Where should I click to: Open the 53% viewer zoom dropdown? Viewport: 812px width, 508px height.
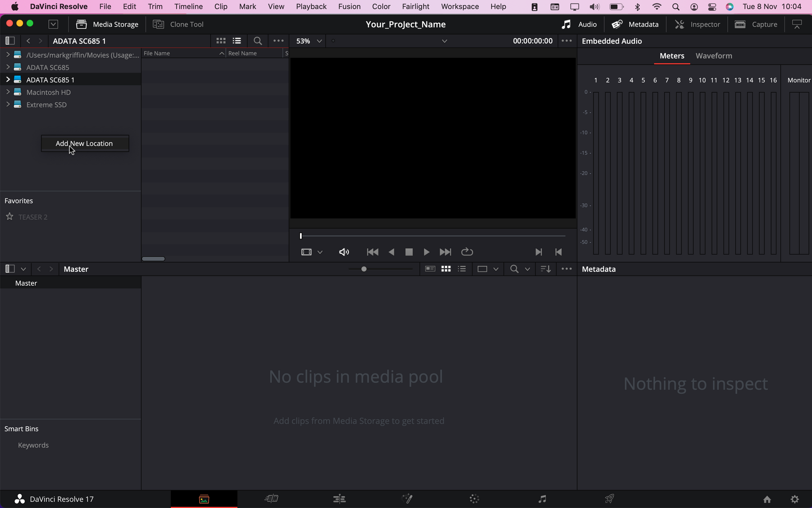pyautogui.click(x=309, y=41)
